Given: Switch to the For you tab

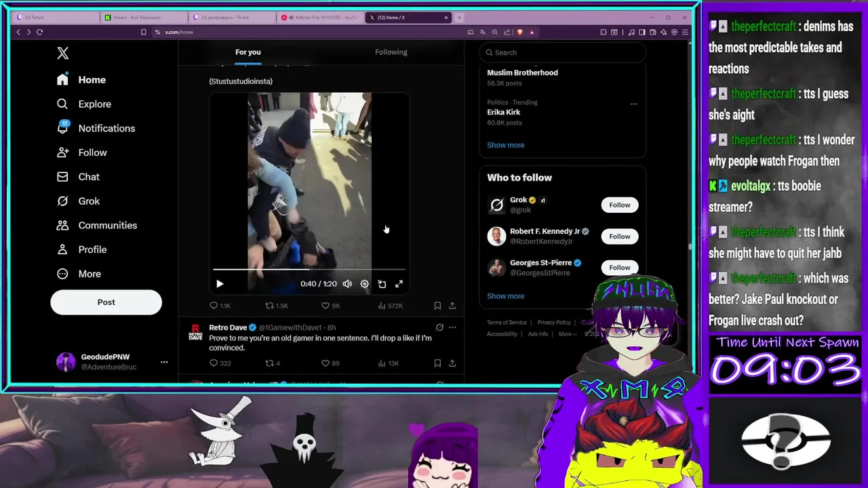Looking at the screenshot, I should (248, 52).
